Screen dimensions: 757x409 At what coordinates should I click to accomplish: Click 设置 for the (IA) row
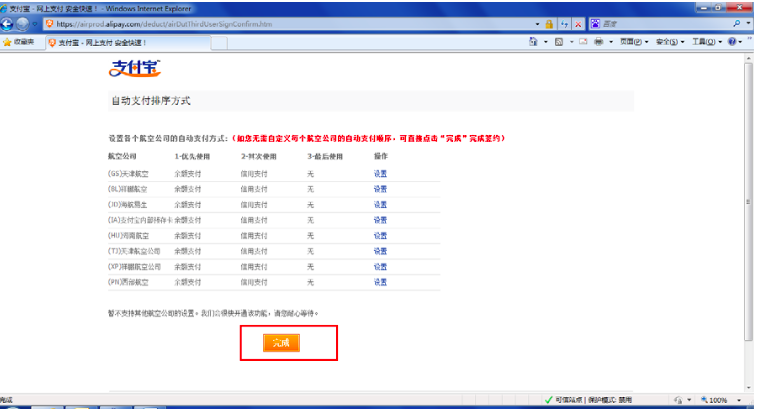(x=380, y=220)
